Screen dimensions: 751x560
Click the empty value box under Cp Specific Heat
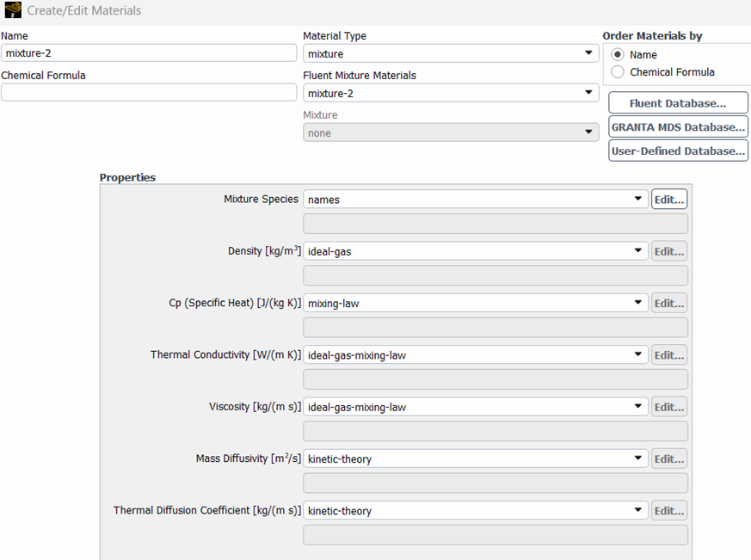click(496, 327)
